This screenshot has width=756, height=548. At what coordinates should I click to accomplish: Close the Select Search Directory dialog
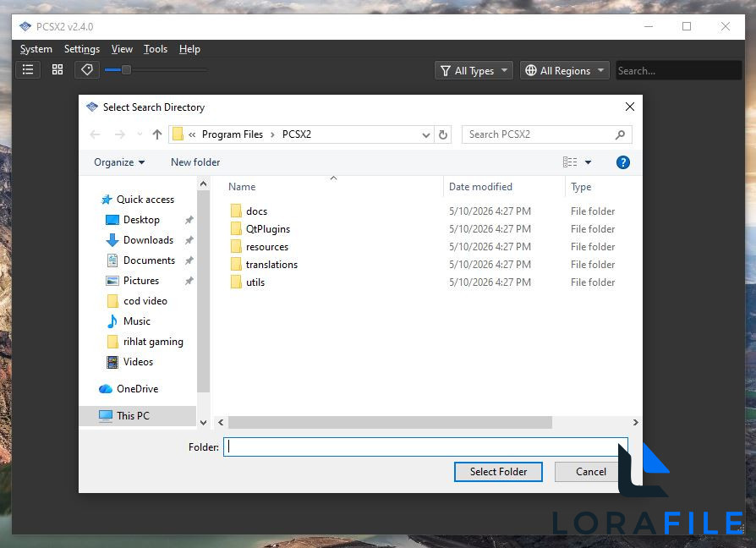tap(629, 107)
